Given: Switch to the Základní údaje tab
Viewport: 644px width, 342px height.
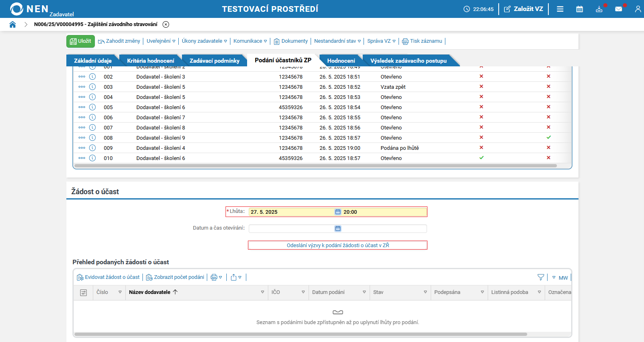Looking at the screenshot, I should pos(92,61).
